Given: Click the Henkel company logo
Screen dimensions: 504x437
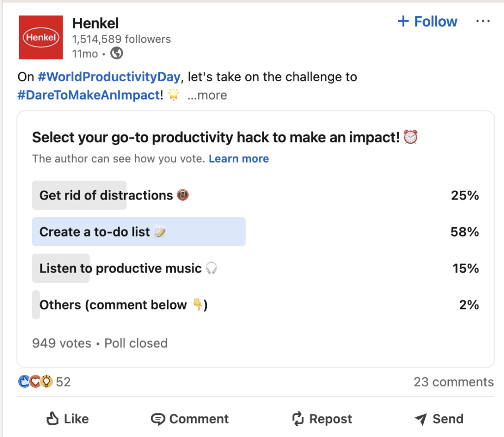Looking at the screenshot, I should 41,37.
